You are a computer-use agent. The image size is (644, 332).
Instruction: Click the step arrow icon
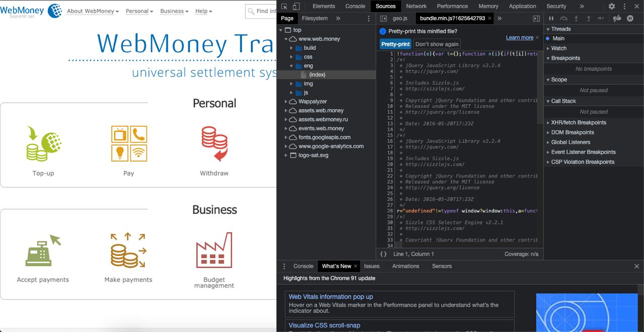click(601, 18)
